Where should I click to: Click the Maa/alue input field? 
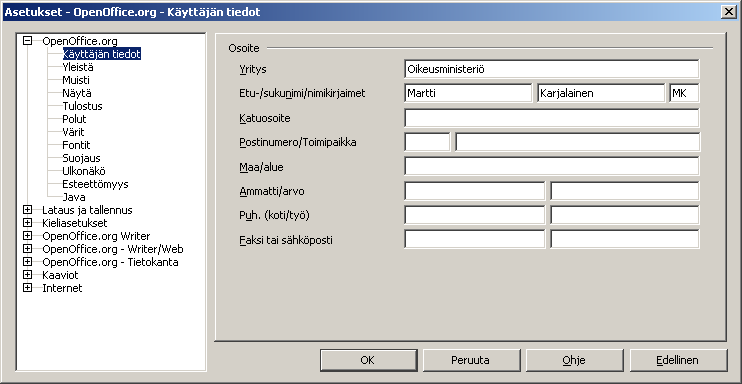click(x=552, y=166)
